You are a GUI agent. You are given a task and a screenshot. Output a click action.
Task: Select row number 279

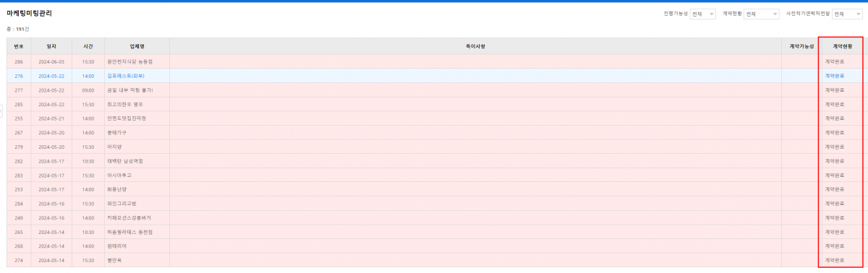click(19, 147)
